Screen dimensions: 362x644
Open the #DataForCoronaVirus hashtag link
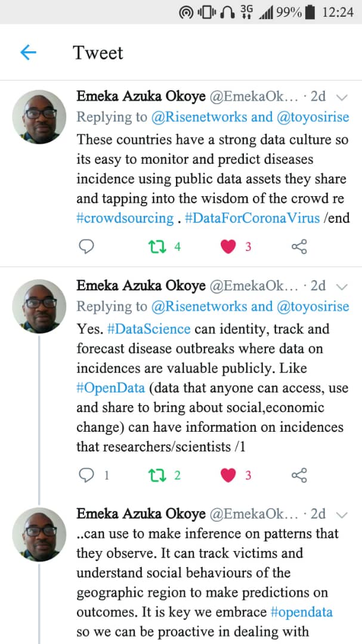coord(253,218)
